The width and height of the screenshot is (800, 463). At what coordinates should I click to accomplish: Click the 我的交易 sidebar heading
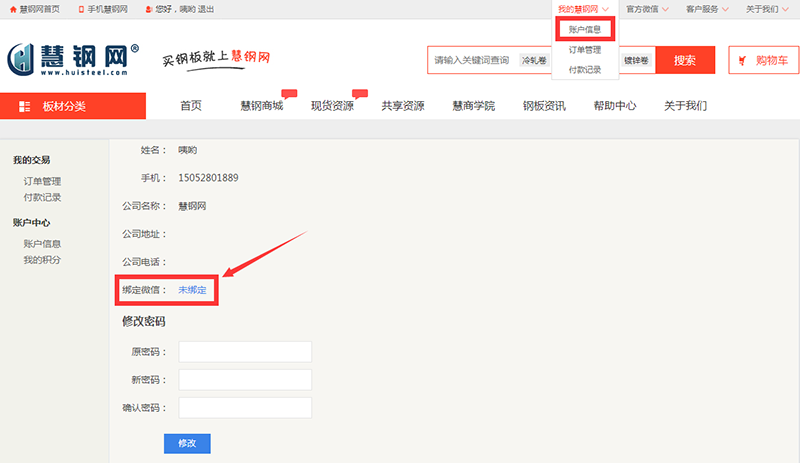coord(32,160)
